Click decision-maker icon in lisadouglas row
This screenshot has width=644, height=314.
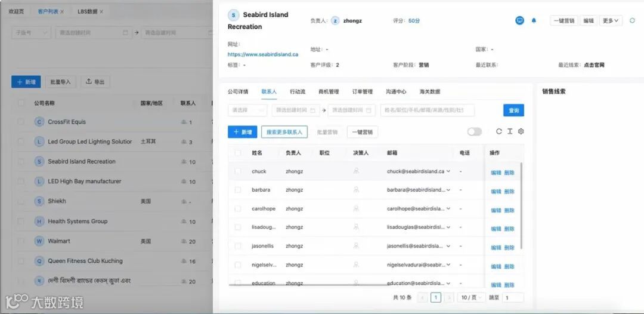pyautogui.click(x=356, y=227)
